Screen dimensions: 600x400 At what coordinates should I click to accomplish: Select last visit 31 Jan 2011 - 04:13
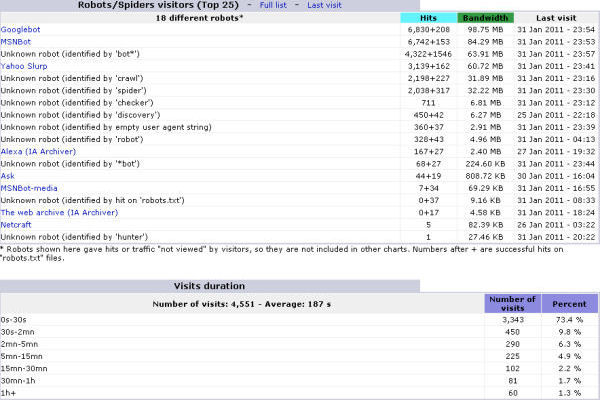(x=556, y=139)
